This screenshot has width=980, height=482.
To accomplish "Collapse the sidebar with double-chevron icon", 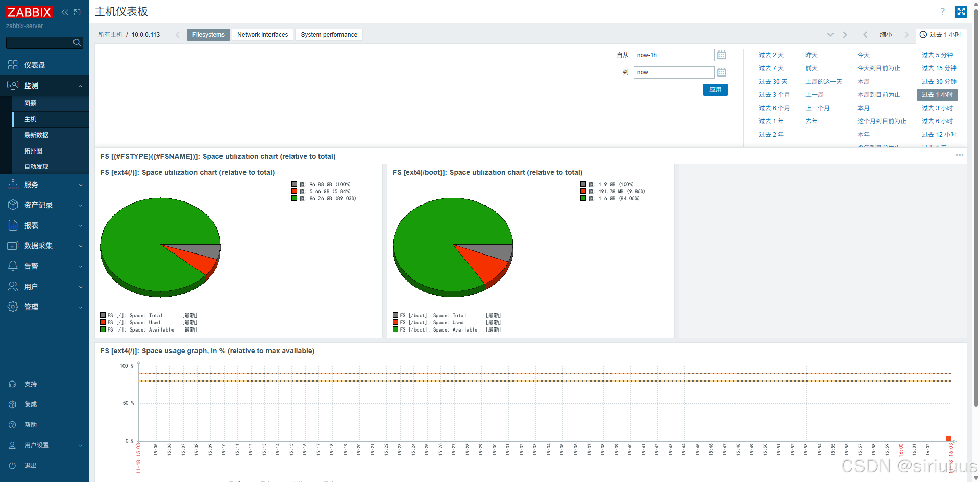I will coord(65,12).
